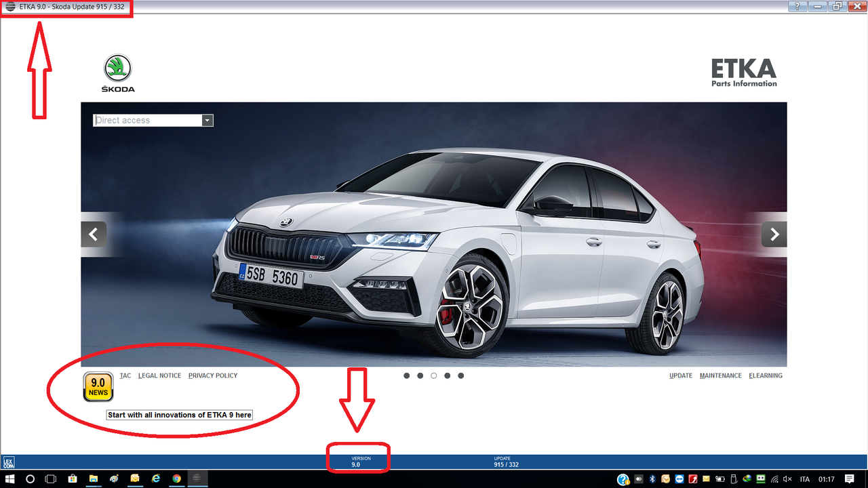Screen dimensions: 868x488
Task: Click the LexCom logo in status bar
Action: tap(8, 462)
